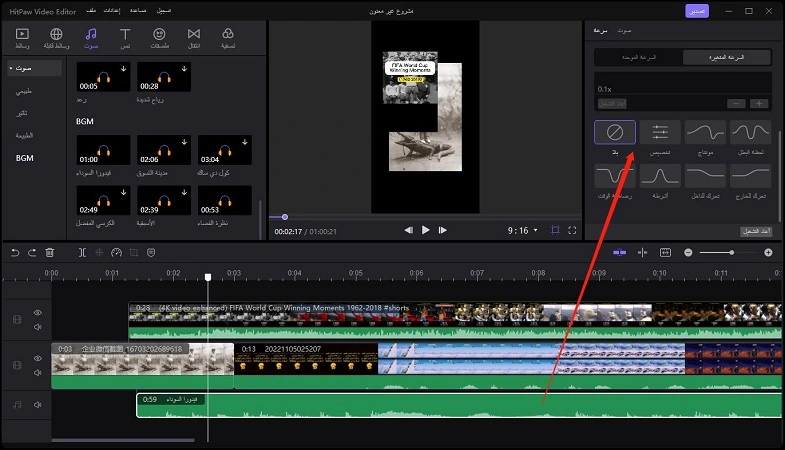Open the Transition bowtie tab
This screenshot has height=450, width=785.
pos(194,34)
